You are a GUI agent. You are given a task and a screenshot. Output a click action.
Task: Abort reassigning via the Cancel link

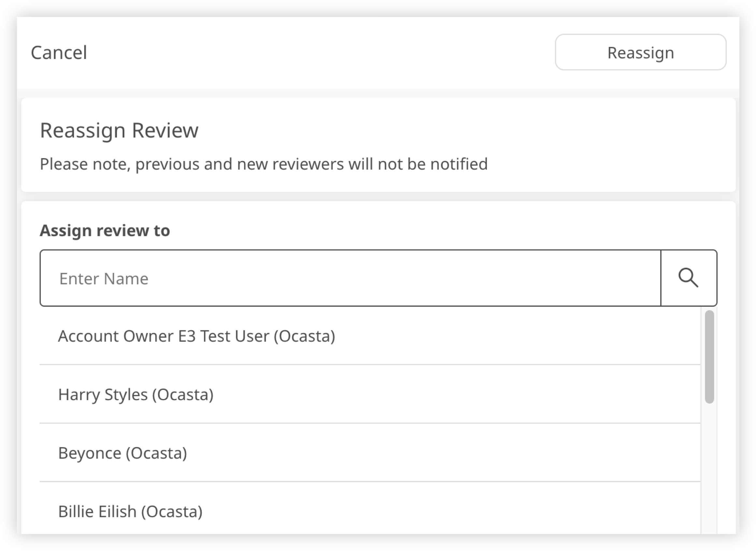click(59, 53)
